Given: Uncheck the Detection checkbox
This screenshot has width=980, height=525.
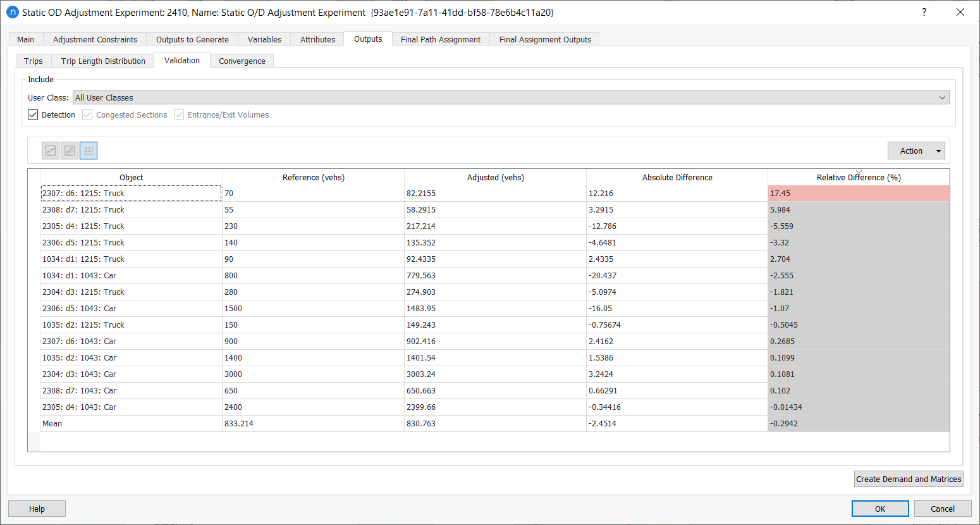Looking at the screenshot, I should pyautogui.click(x=34, y=115).
